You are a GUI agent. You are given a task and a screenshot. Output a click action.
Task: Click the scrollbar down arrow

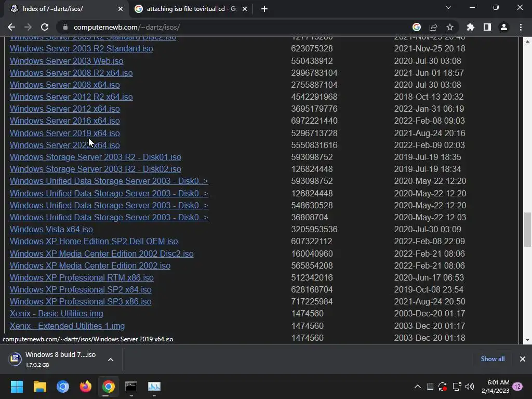(x=527, y=340)
